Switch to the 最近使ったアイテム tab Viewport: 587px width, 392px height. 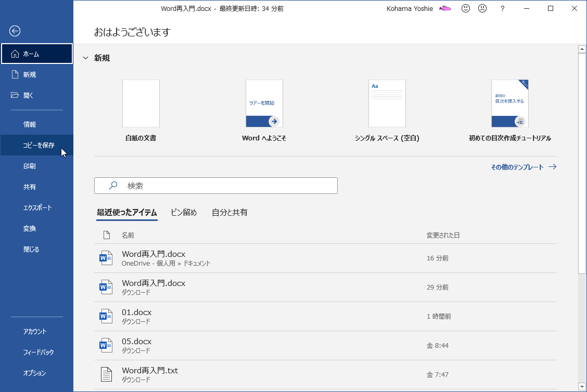(127, 213)
